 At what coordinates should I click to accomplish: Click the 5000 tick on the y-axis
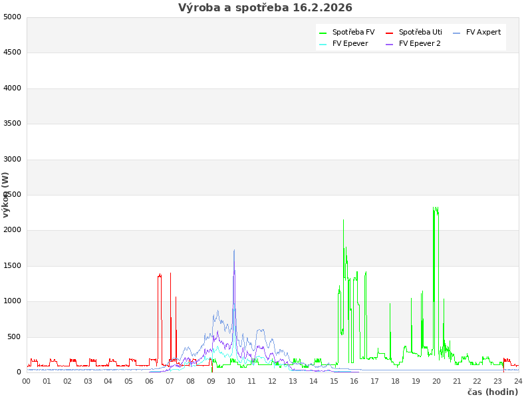pos(12,17)
